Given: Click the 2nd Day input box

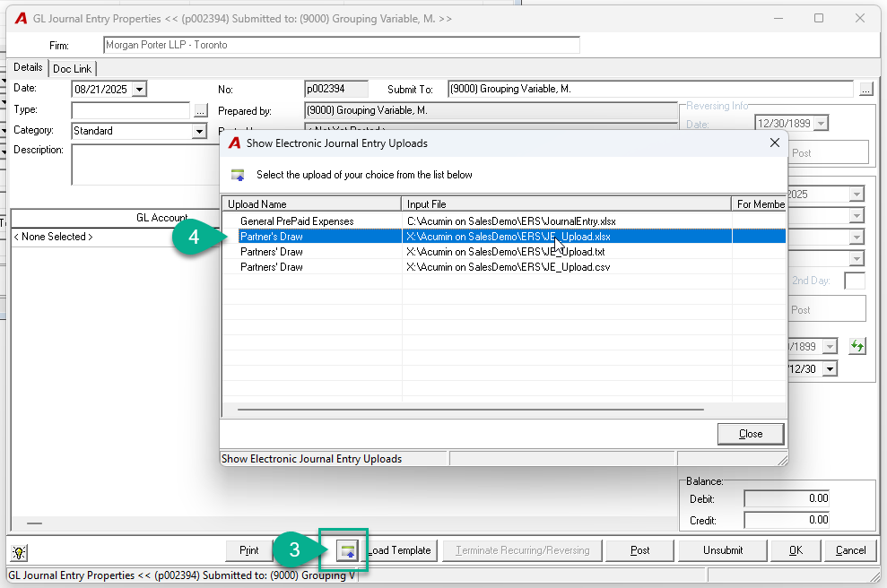Looking at the screenshot, I should click(x=854, y=281).
